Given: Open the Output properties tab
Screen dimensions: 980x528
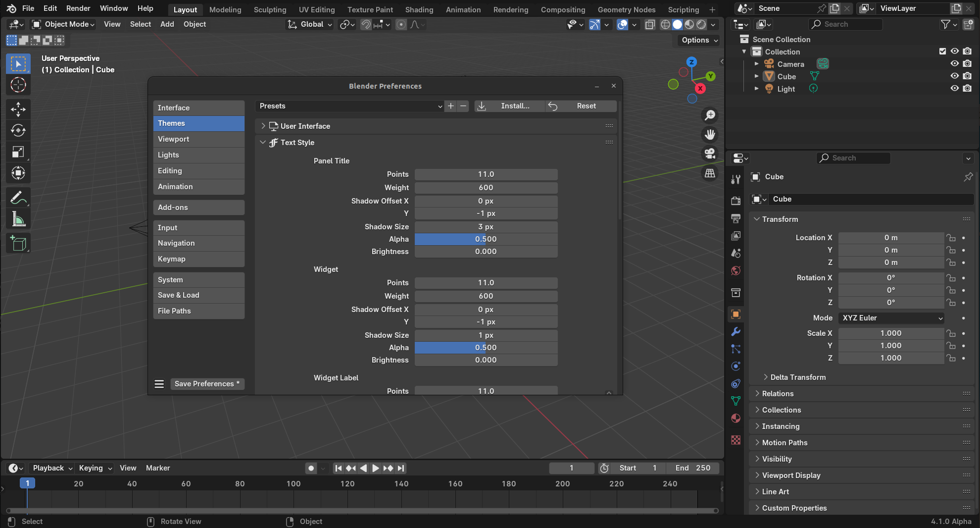Looking at the screenshot, I should tap(736, 218).
